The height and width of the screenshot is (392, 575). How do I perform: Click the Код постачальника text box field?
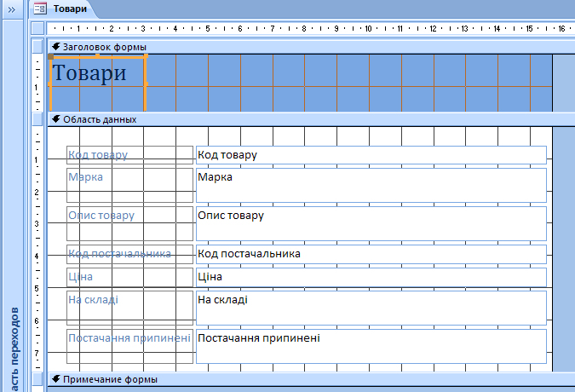click(x=371, y=254)
